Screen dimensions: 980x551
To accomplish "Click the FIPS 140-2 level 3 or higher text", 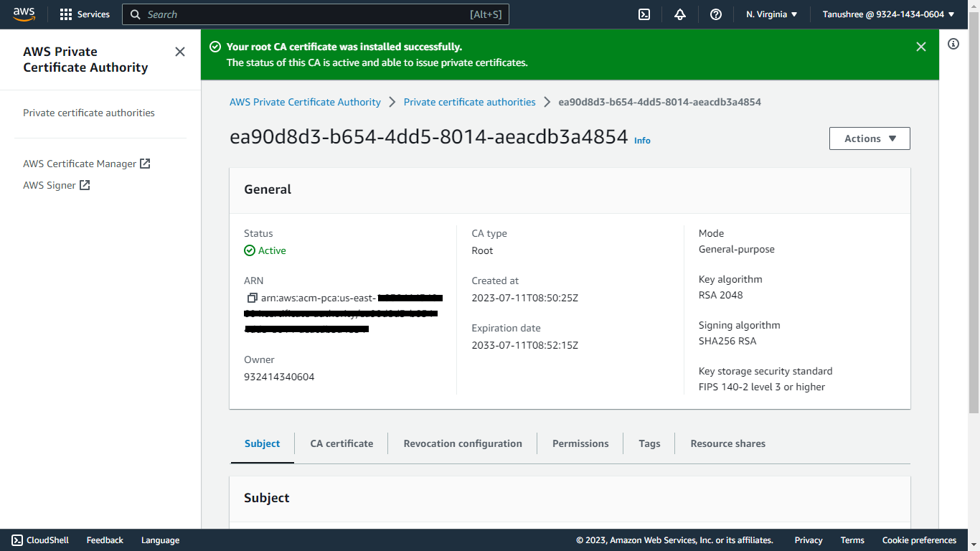I will tap(762, 387).
